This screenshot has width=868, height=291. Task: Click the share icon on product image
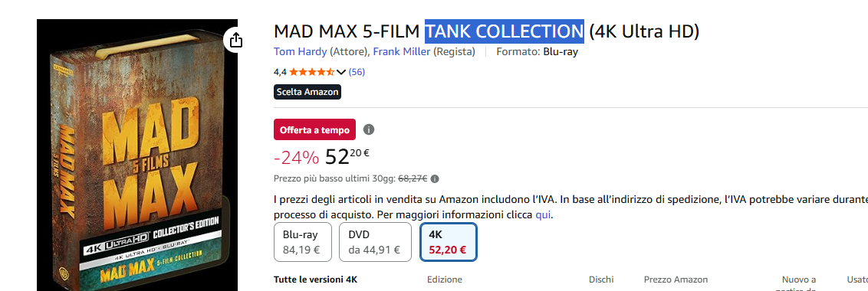pos(235,40)
